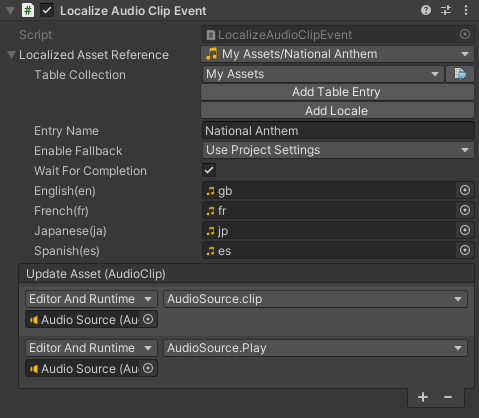The height and width of the screenshot is (418, 479).
Task: Collapse the Localize Audio Clip Event component
Action: 11,11
